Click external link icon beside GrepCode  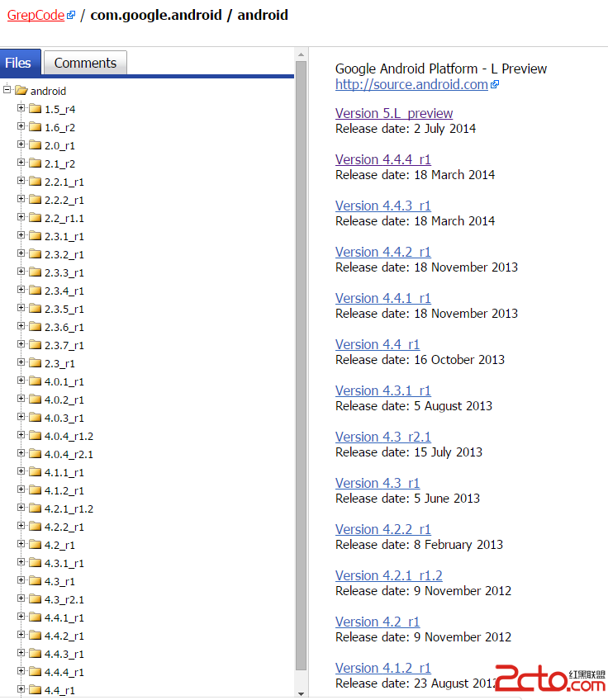[71, 15]
